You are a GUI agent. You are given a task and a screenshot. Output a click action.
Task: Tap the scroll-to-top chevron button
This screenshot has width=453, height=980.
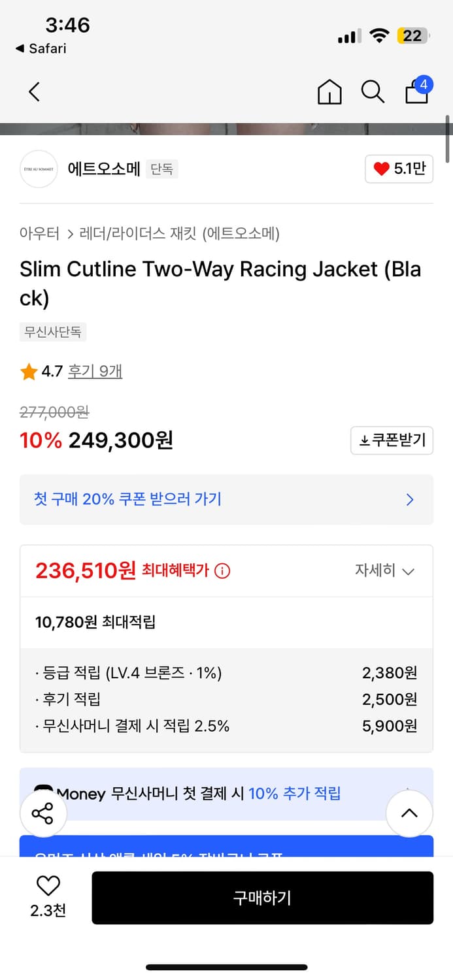pos(409,813)
